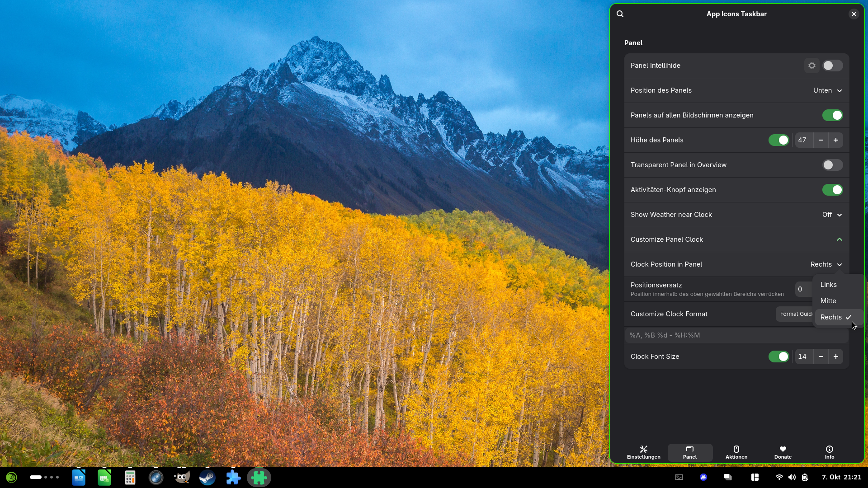
Task: Open Steam from the taskbar
Action: tap(208, 478)
